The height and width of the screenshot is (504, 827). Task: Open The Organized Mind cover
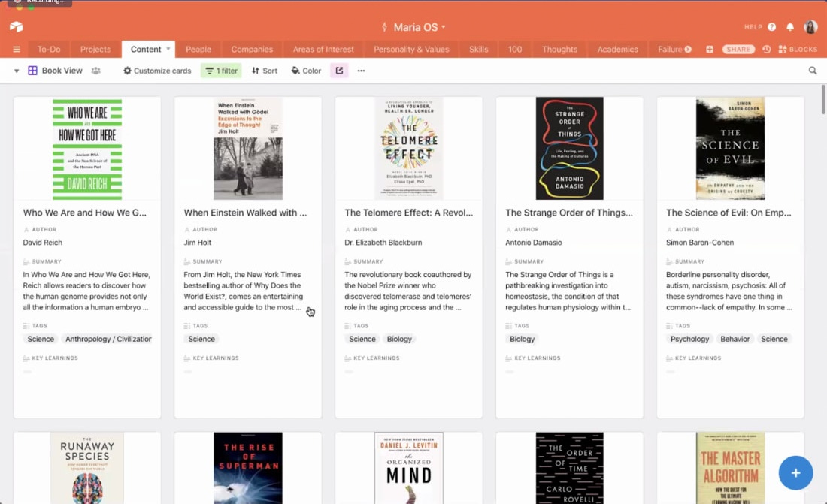(409, 468)
